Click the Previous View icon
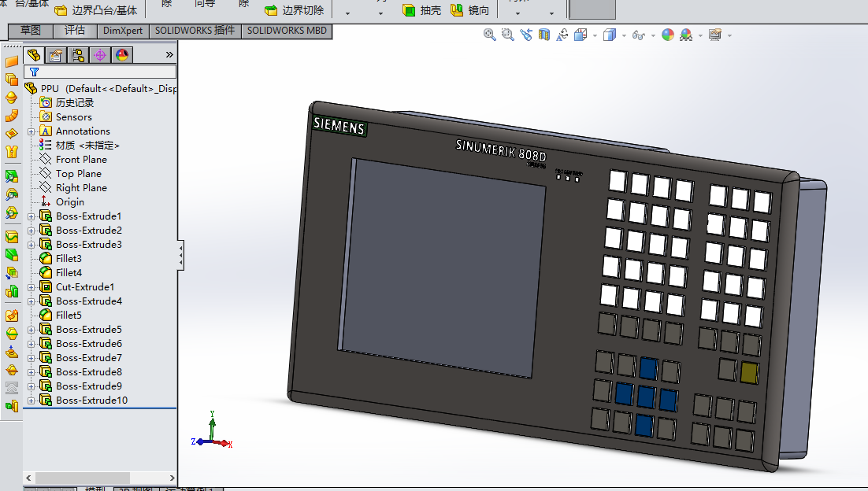 tap(526, 35)
